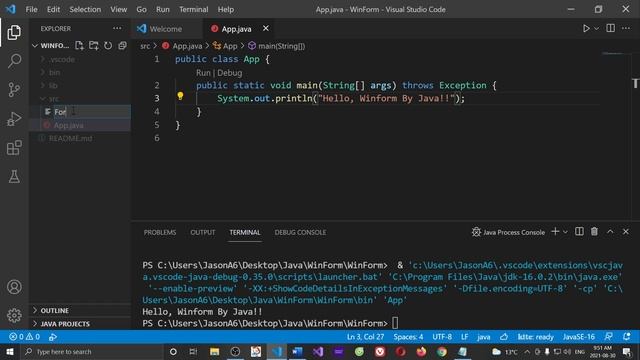Open the Terminal menu
Screen dimensions: 640x360
[193, 9]
